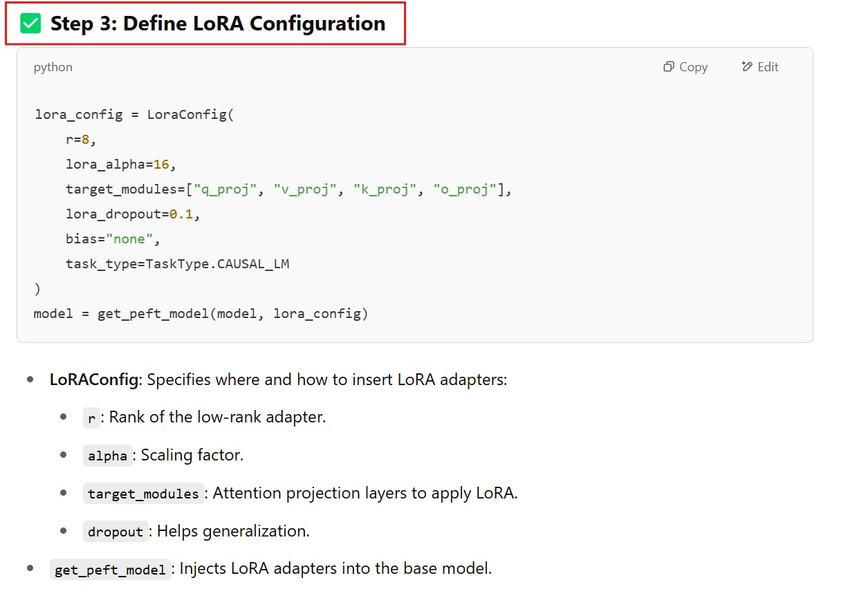Click the inline get_peft_model code tag
This screenshot has height=616, width=846.
pyautogui.click(x=110, y=570)
